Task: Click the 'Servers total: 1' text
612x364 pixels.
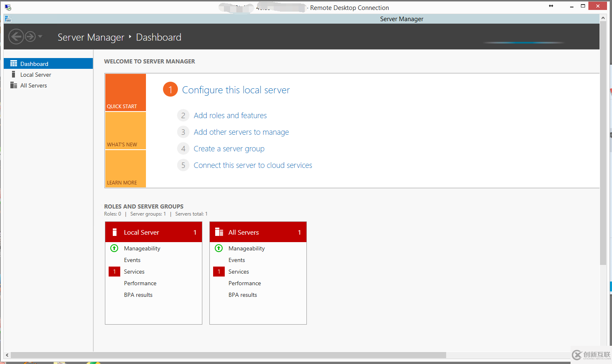Action: click(191, 214)
